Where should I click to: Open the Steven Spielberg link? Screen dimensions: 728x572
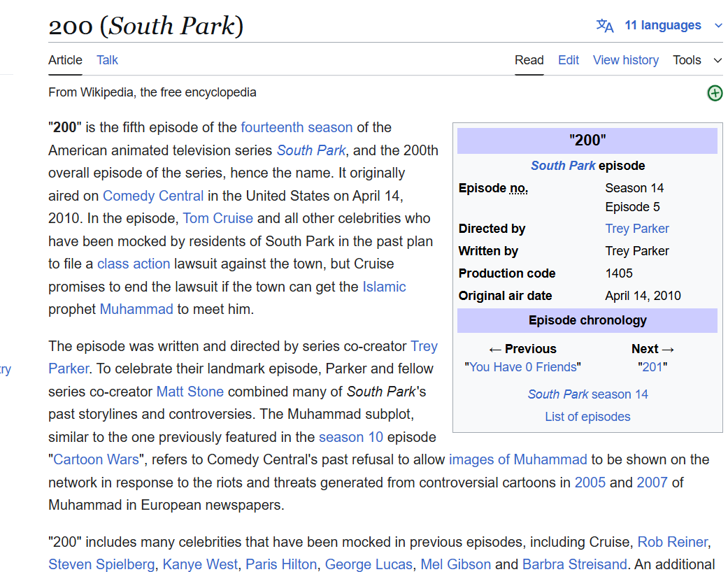[x=101, y=564]
